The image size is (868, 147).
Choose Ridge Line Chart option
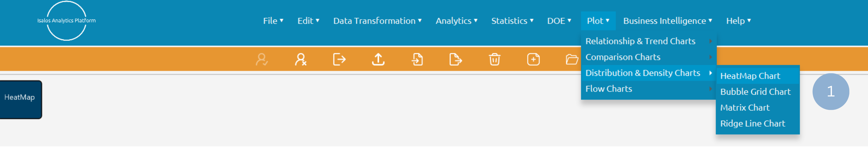pos(752,123)
